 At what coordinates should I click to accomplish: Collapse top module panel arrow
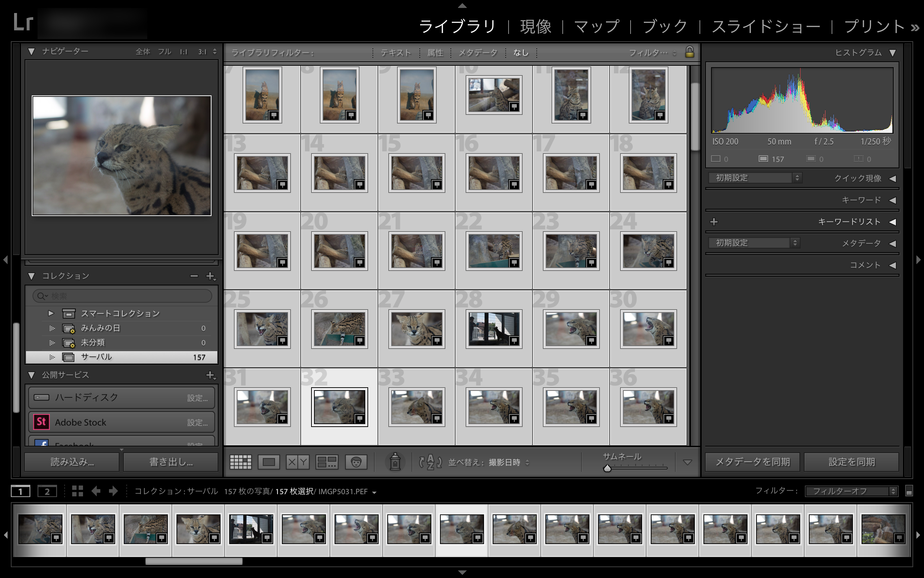pyautogui.click(x=462, y=5)
